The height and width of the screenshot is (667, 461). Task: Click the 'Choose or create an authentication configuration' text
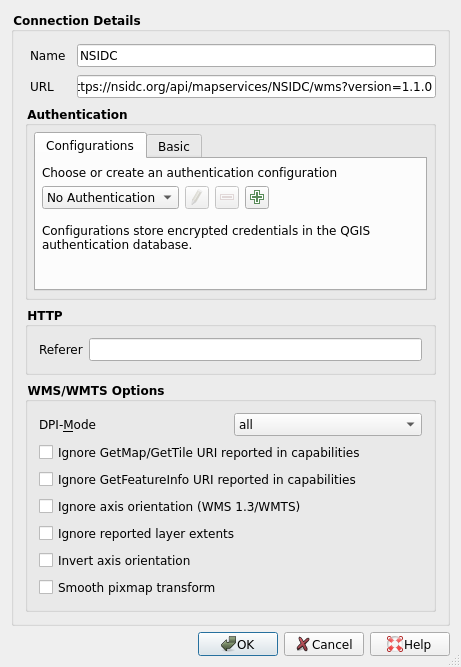pos(189,173)
